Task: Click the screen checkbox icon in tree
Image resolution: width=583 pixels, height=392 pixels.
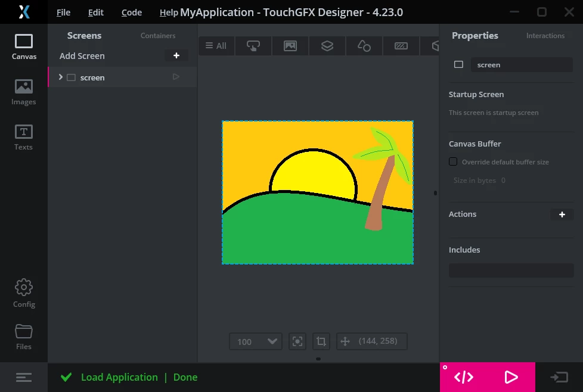Action: click(x=71, y=77)
